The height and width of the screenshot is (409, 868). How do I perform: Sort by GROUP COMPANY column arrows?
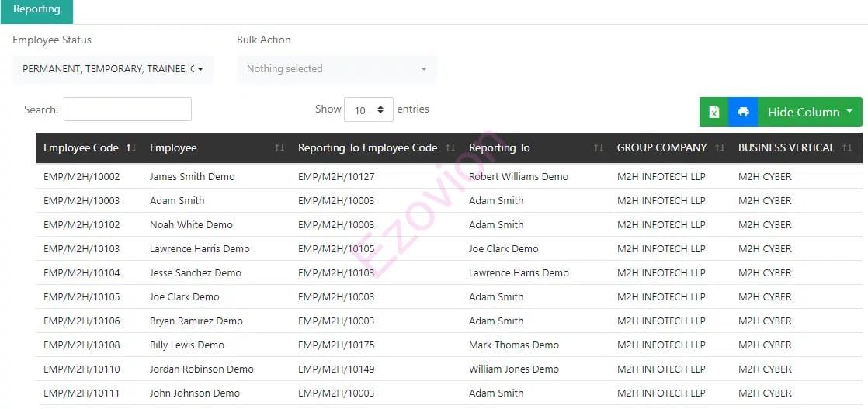(720, 147)
